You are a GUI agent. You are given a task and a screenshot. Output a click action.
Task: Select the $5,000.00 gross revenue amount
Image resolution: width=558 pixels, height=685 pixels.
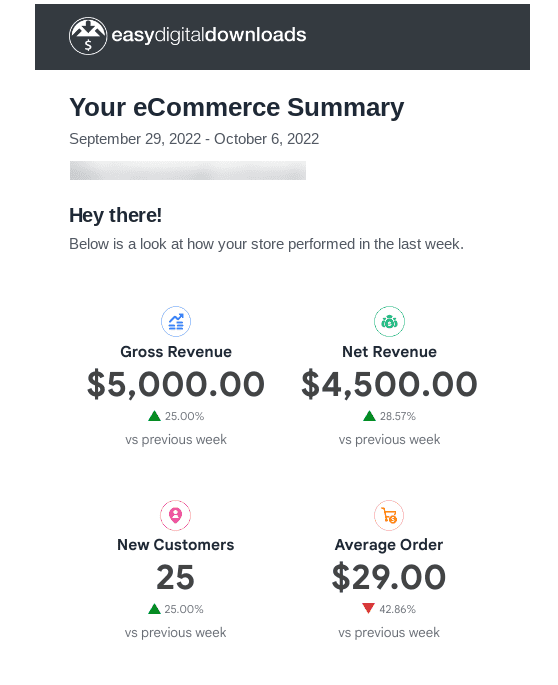point(176,384)
